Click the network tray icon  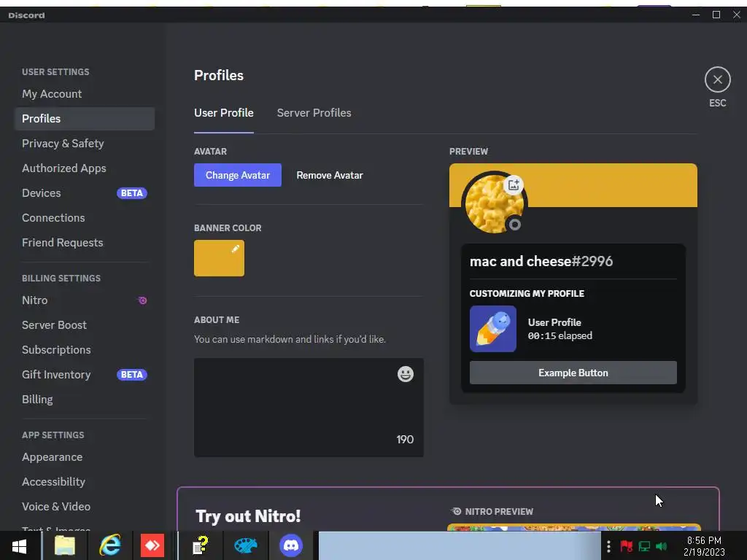pos(644,545)
